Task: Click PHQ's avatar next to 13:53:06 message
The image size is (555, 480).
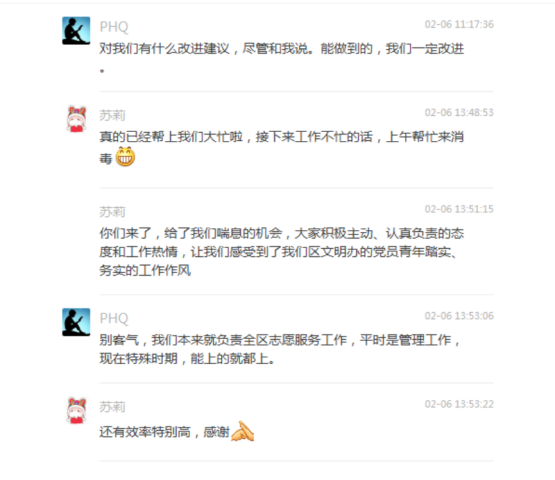Action: pyautogui.click(x=76, y=322)
